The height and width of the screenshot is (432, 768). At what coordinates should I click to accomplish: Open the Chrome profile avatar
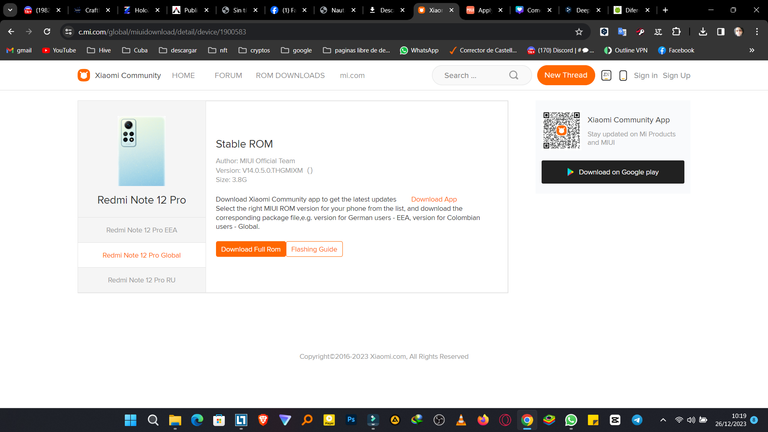[x=739, y=32]
